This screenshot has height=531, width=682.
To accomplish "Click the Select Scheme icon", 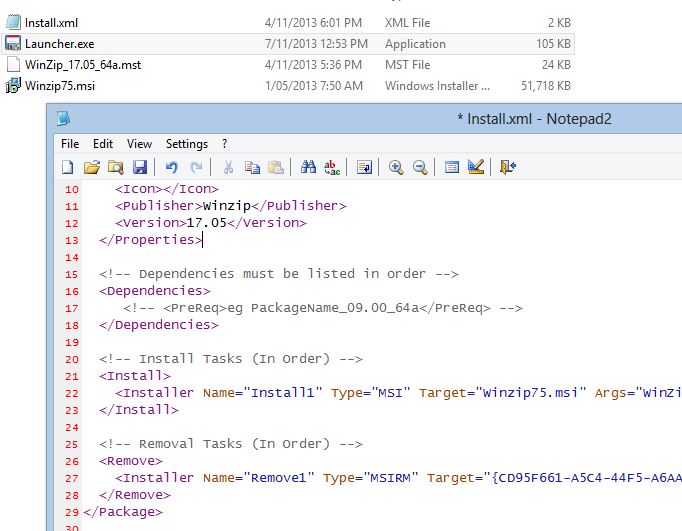I will pos(452,167).
